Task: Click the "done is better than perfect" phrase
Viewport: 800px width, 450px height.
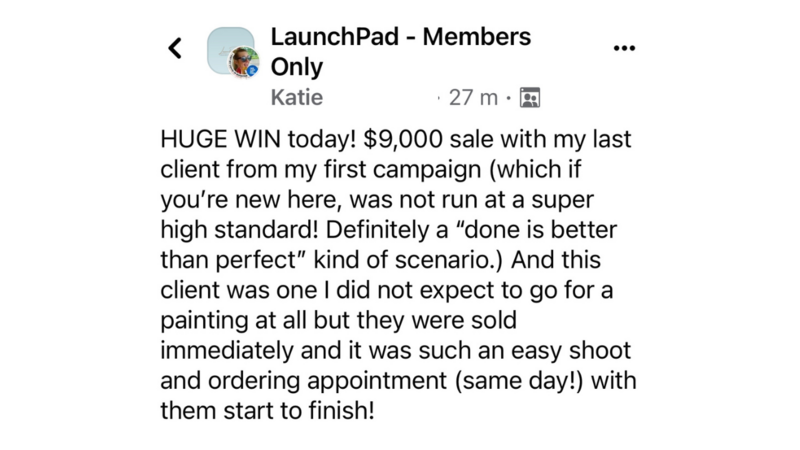Action: 388,245
